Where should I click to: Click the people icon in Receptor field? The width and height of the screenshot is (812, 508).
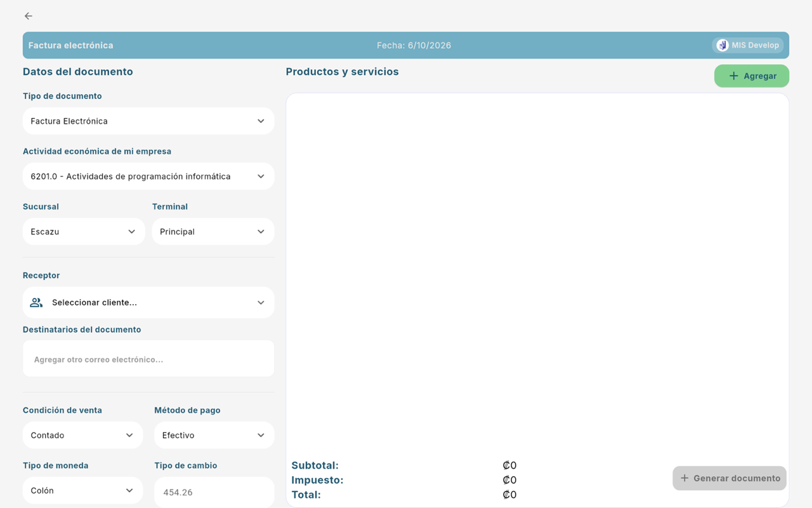36,302
